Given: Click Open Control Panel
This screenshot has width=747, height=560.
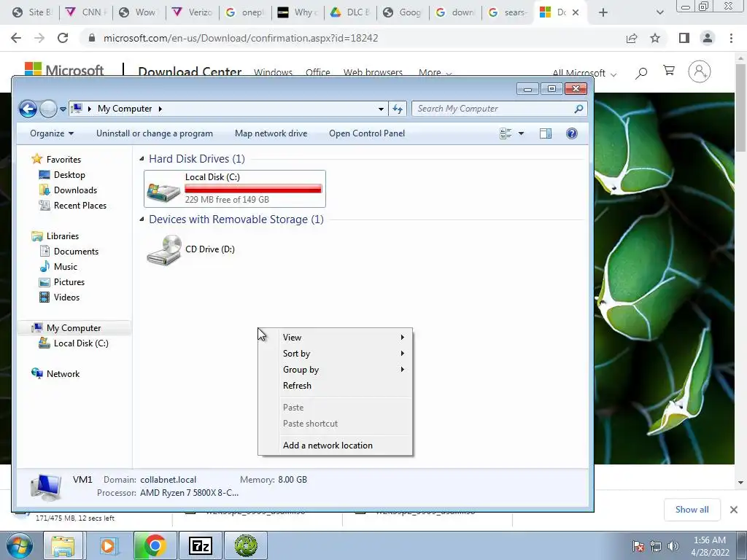Looking at the screenshot, I should tap(367, 133).
